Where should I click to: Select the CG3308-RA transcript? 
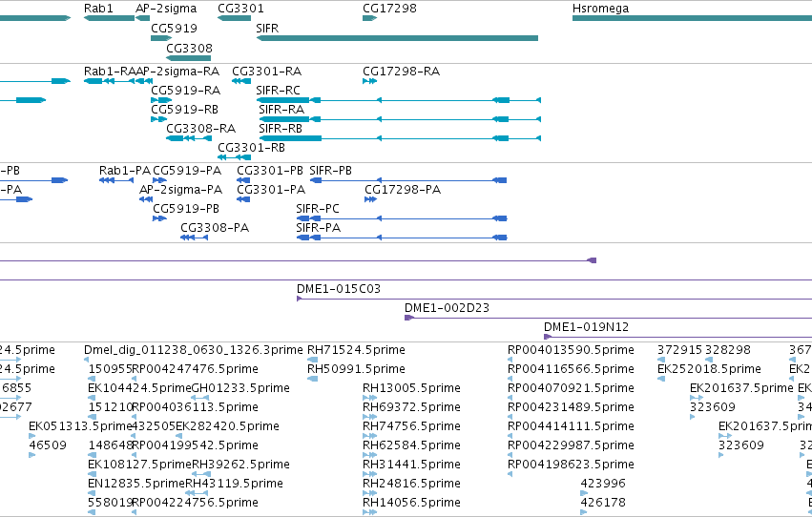pyautogui.click(x=189, y=138)
